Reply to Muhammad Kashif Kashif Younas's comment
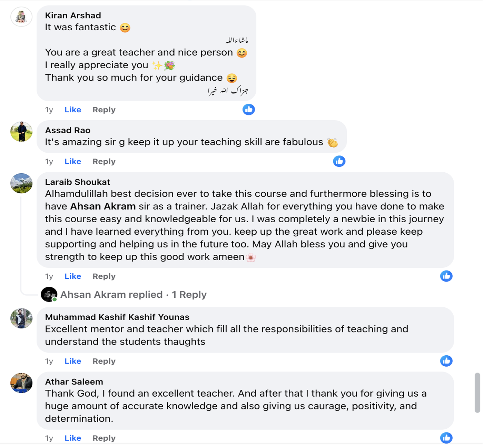 104,361
